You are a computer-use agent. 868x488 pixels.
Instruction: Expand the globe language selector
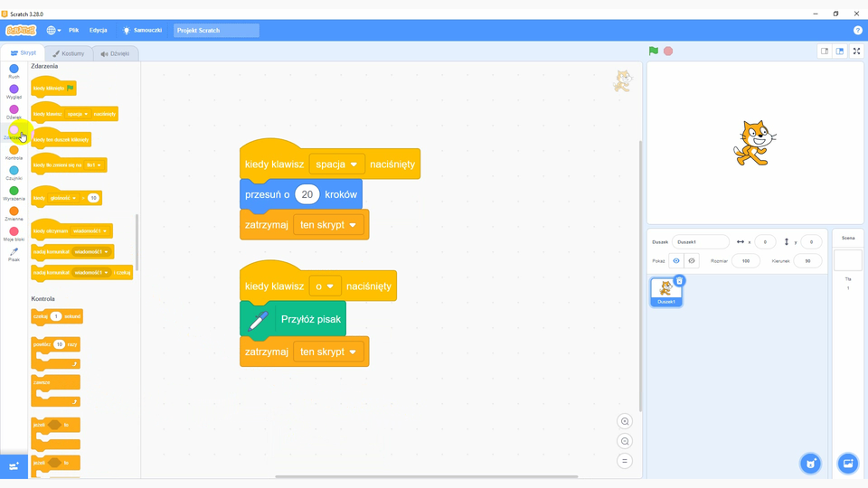pos(53,31)
